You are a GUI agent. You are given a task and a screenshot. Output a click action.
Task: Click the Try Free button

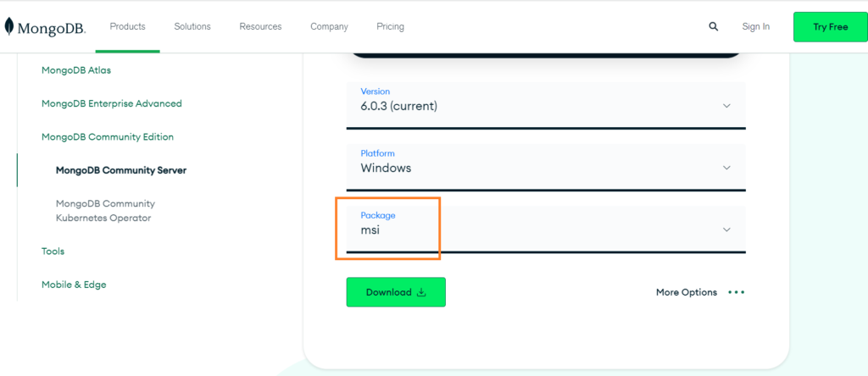tap(831, 26)
